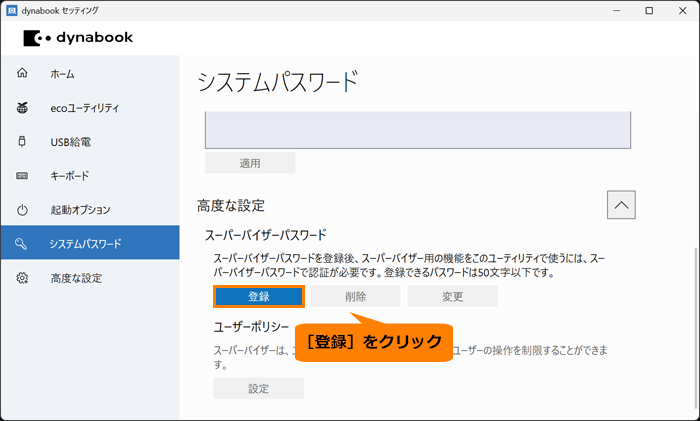The image size is (700, 421).
Task: Click the スーパーバイザーパスワード heading
Action: [266, 235]
